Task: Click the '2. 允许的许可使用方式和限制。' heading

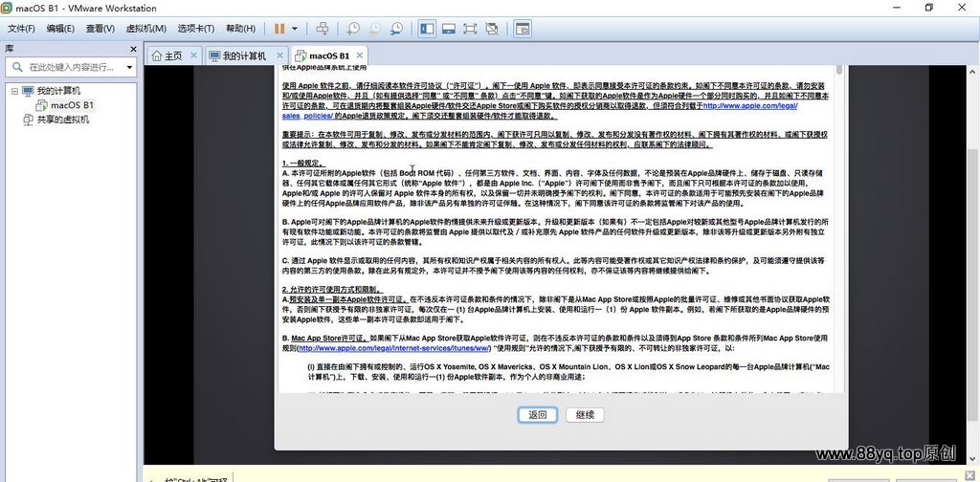Action: [332, 289]
